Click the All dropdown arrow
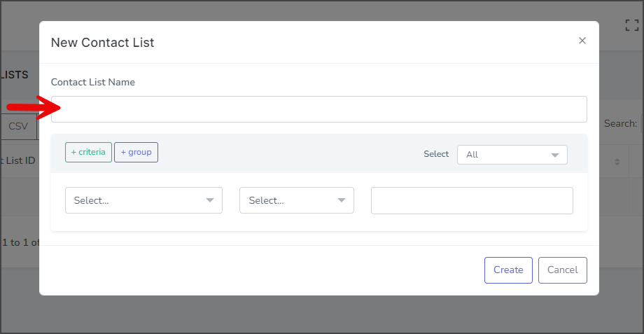The image size is (644, 334). click(x=555, y=155)
